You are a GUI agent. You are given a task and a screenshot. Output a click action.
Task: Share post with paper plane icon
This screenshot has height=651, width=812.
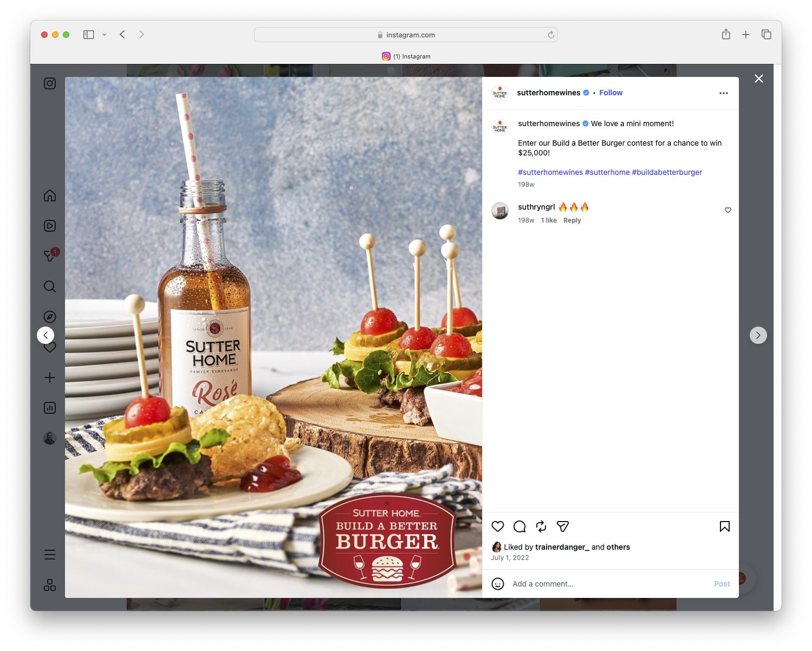click(563, 526)
